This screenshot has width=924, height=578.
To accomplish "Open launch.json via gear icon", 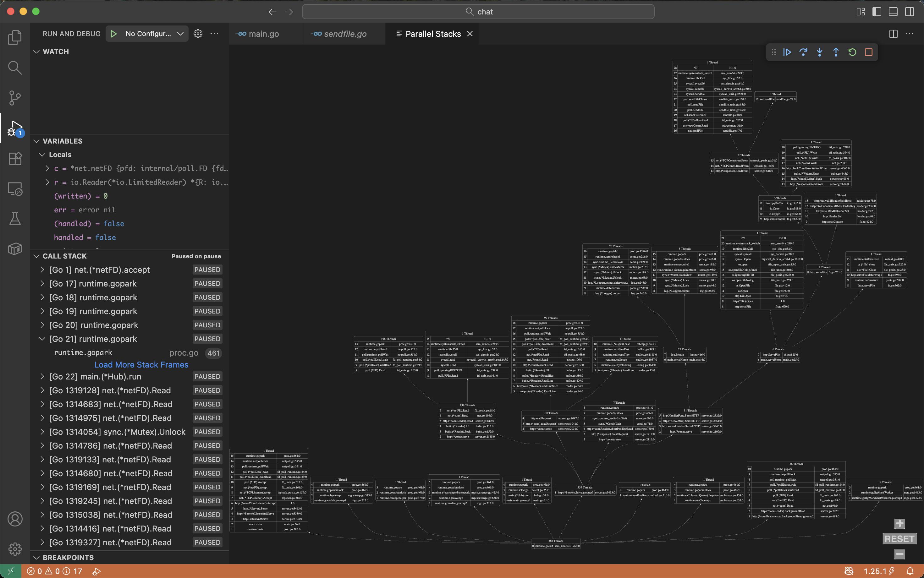I will (x=198, y=34).
